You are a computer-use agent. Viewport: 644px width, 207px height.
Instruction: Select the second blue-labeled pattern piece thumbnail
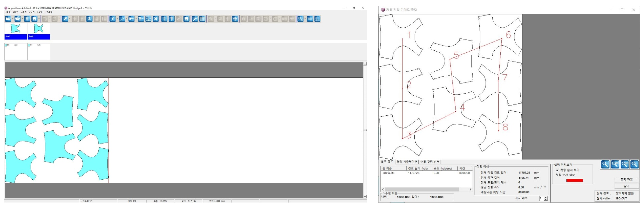[39, 31]
